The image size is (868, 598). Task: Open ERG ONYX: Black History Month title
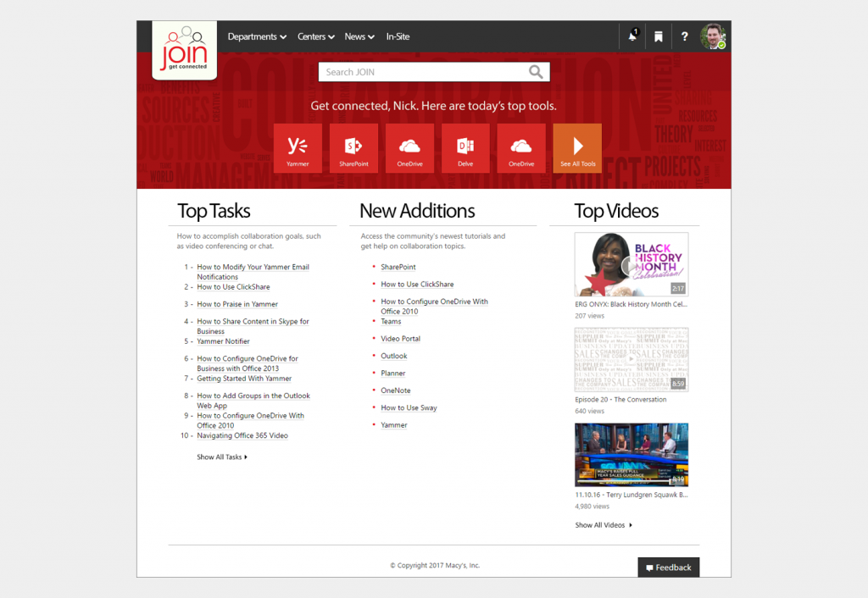point(631,304)
